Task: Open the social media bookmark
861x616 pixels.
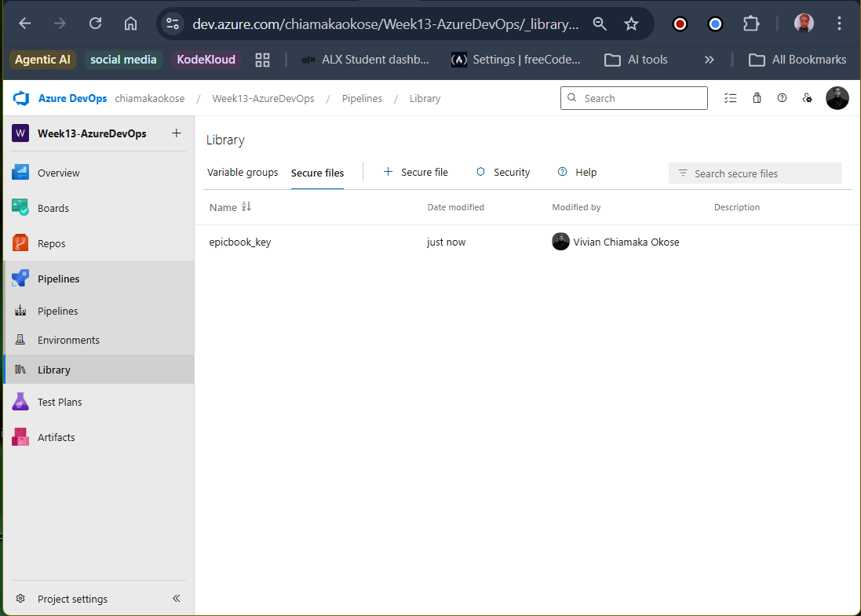Action: coord(123,60)
